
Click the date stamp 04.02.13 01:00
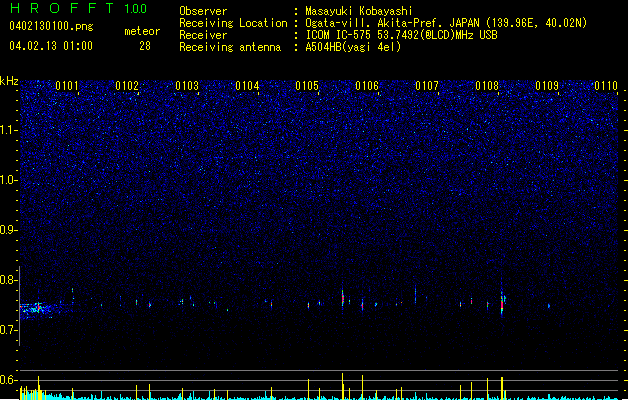coord(51,46)
